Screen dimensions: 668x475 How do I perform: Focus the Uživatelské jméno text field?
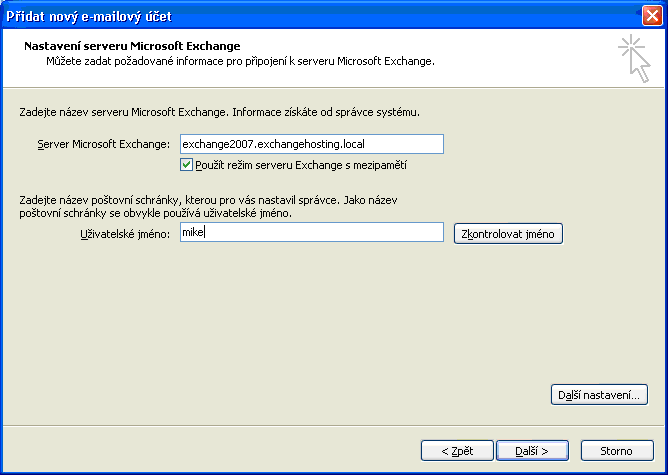(311, 232)
